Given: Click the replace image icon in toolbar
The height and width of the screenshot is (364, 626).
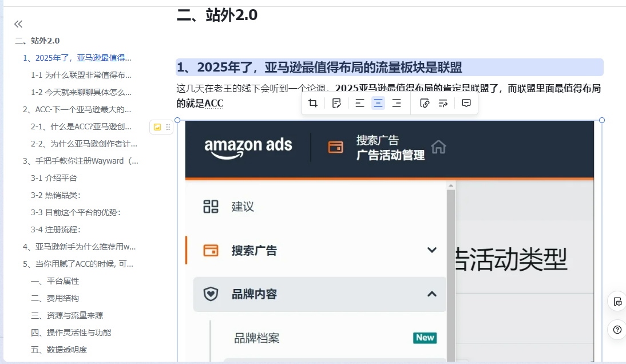Looking at the screenshot, I should (443, 103).
